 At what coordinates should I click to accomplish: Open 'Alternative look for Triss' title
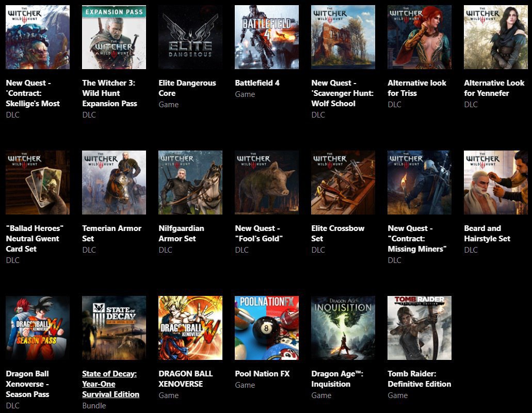point(417,88)
